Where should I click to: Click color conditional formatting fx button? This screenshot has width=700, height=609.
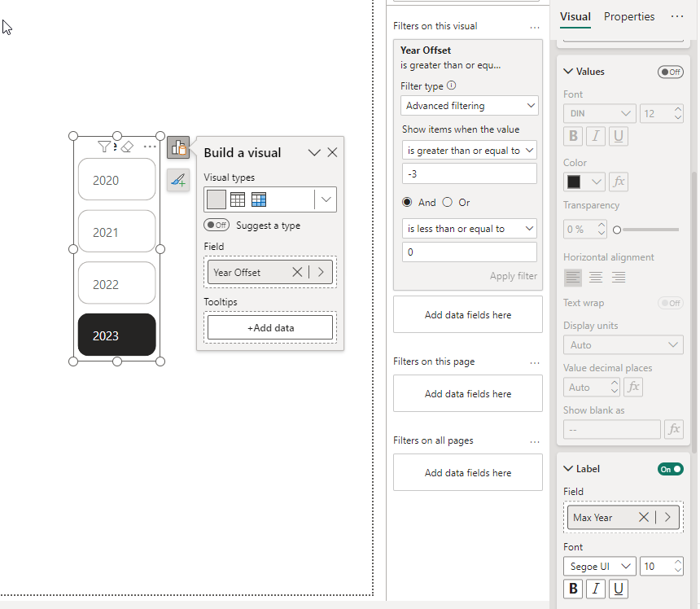(x=619, y=182)
